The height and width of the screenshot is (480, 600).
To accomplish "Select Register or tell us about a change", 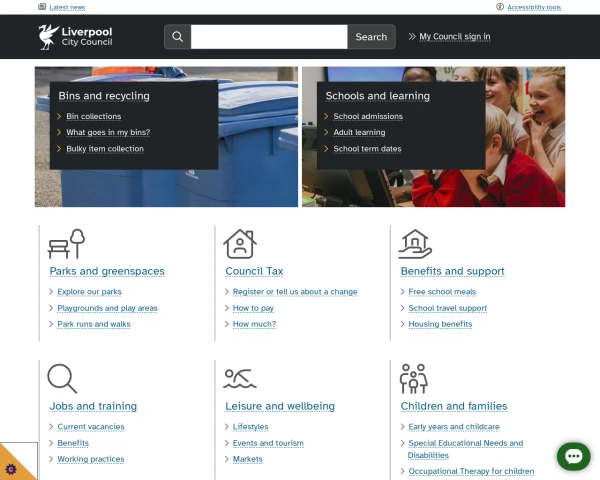I will pos(295,292).
